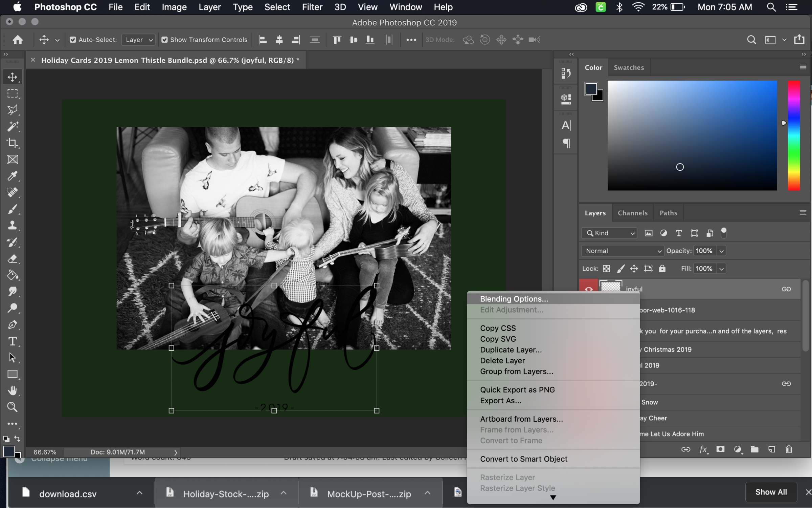
Task: Expand the Opacity slider dropdown arrow
Action: (x=722, y=251)
